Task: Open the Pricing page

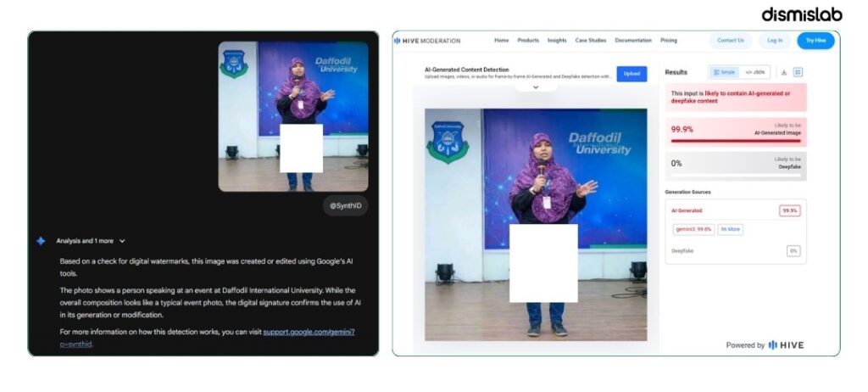Action: click(668, 41)
